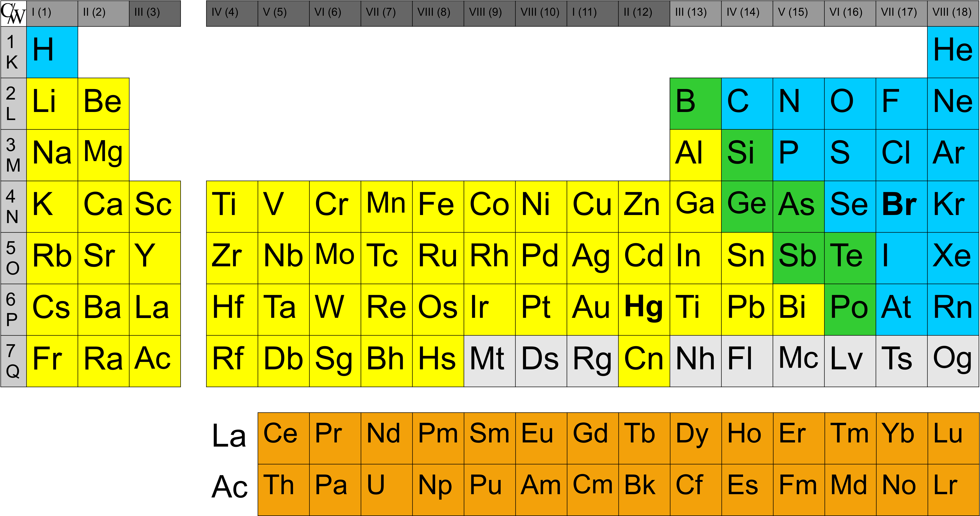
Task: Click the I (1) group header
Action: tap(52, 13)
